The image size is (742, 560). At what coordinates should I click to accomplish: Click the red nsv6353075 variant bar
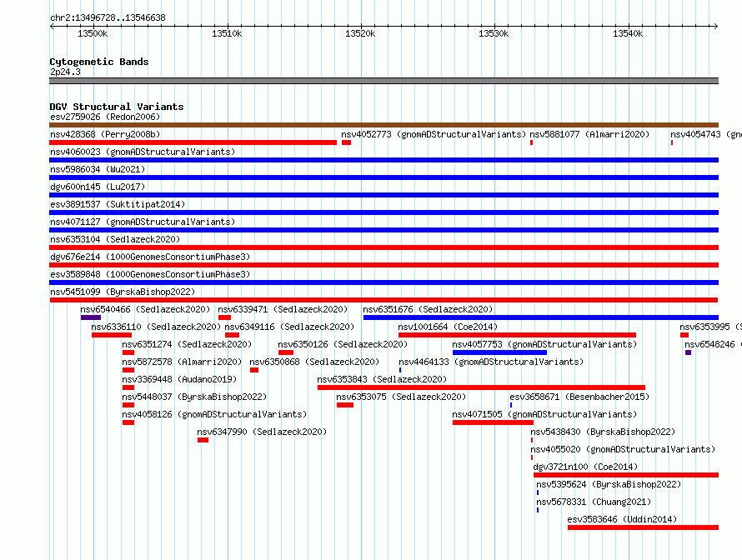(345, 405)
